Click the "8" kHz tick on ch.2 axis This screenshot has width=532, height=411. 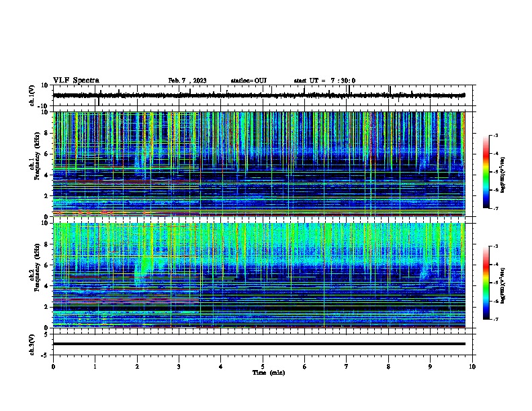47,244
